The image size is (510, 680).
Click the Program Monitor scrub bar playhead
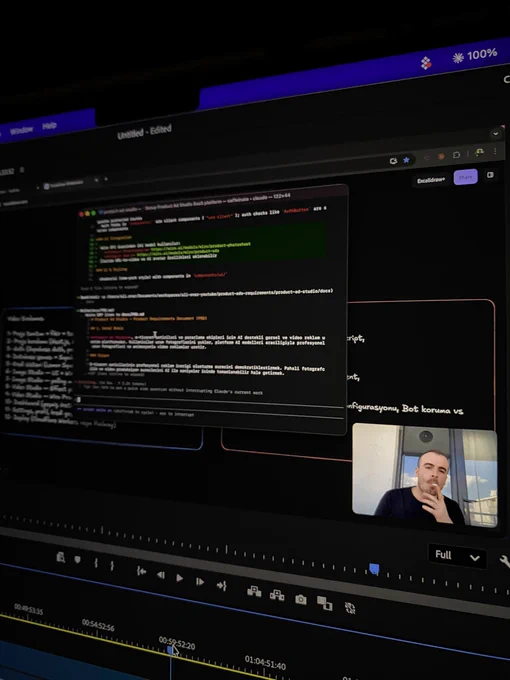coord(374,569)
